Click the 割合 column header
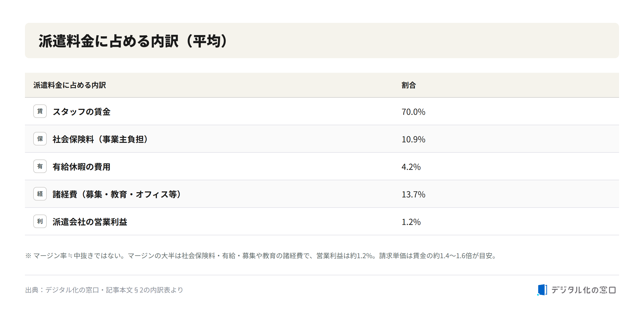Viewport: 644px width, 320px height. pos(409,85)
